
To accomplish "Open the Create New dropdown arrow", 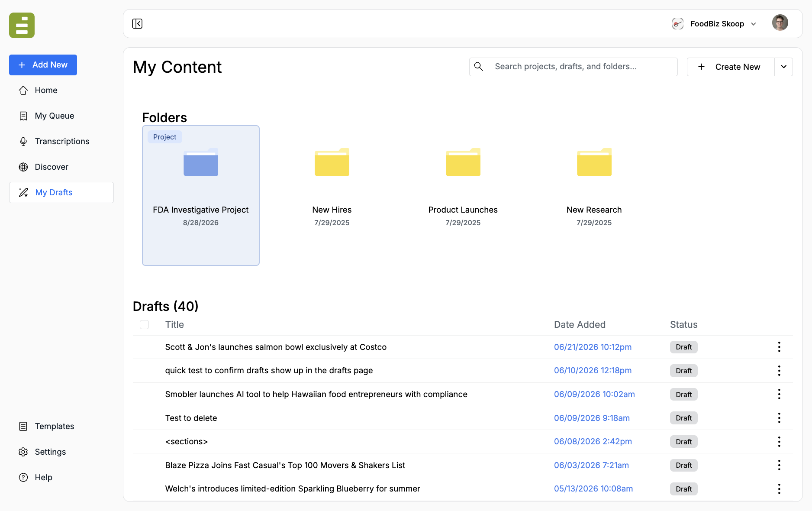I will [783, 67].
